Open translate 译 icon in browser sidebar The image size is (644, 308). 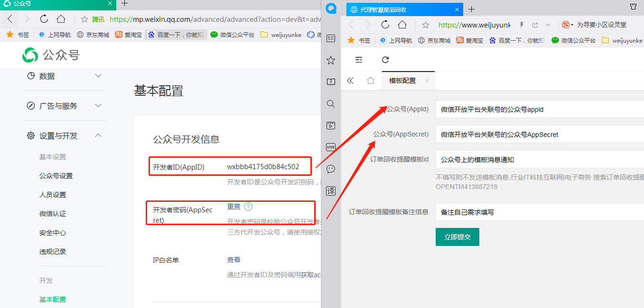(331, 191)
